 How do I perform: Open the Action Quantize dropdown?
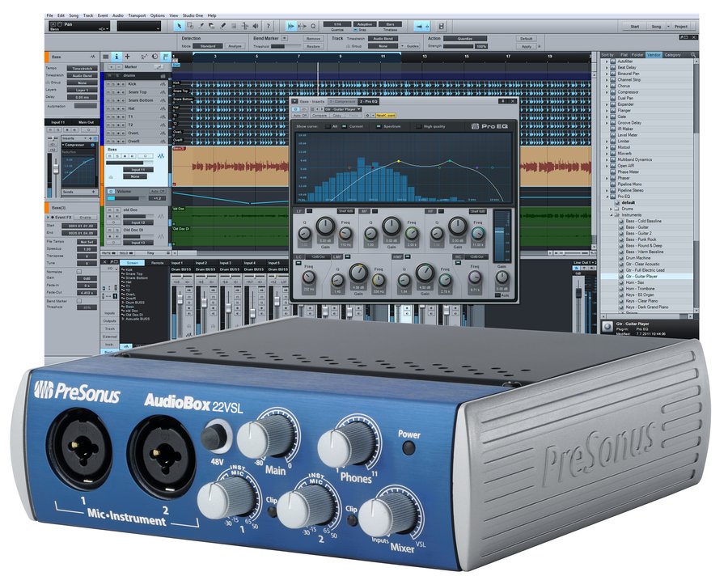click(465, 39)
